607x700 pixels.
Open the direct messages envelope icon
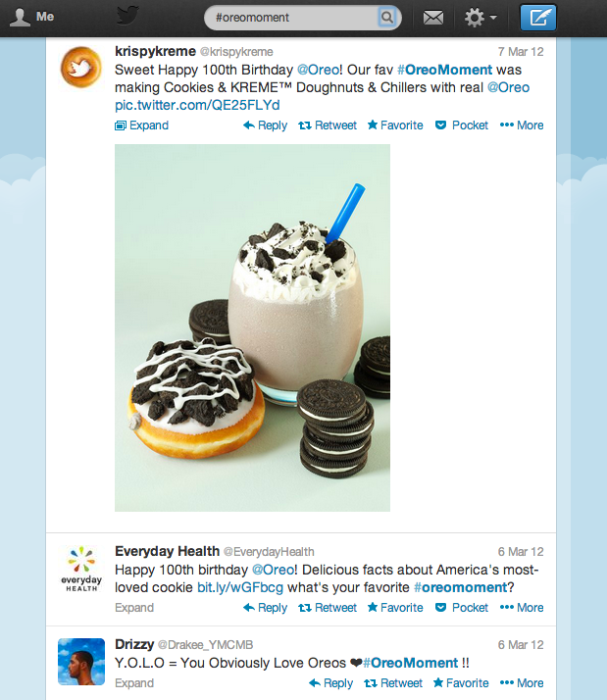pos(433,18)
